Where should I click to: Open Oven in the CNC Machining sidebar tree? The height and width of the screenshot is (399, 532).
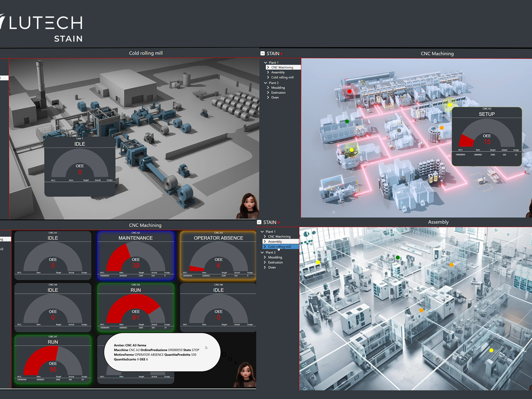275,98
